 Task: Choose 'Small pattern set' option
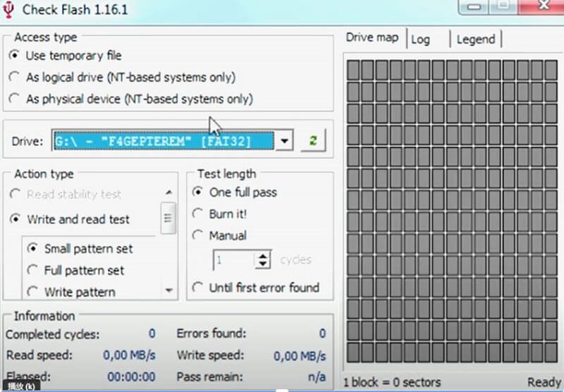tap(32, 248)
